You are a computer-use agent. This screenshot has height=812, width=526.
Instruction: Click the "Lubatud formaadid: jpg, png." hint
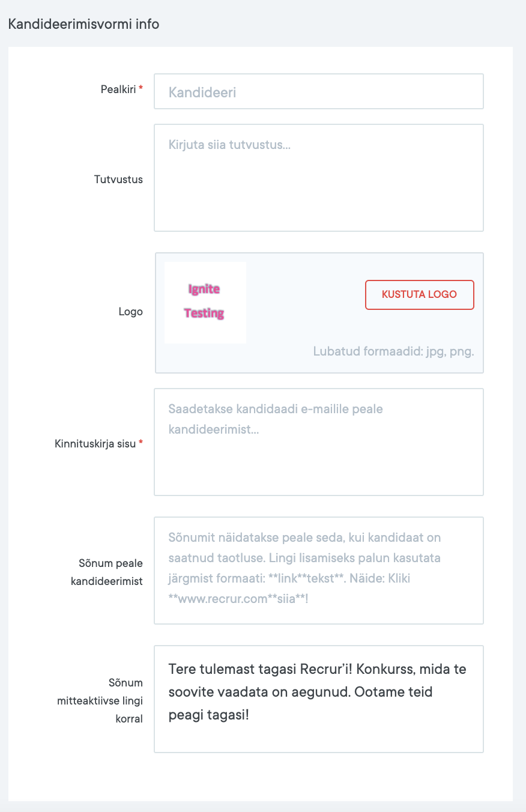393,351
